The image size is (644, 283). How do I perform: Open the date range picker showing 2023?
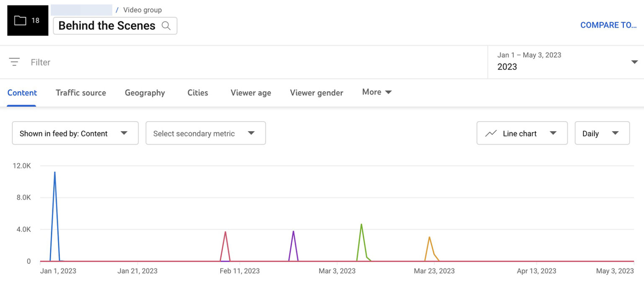pos(566,62)
